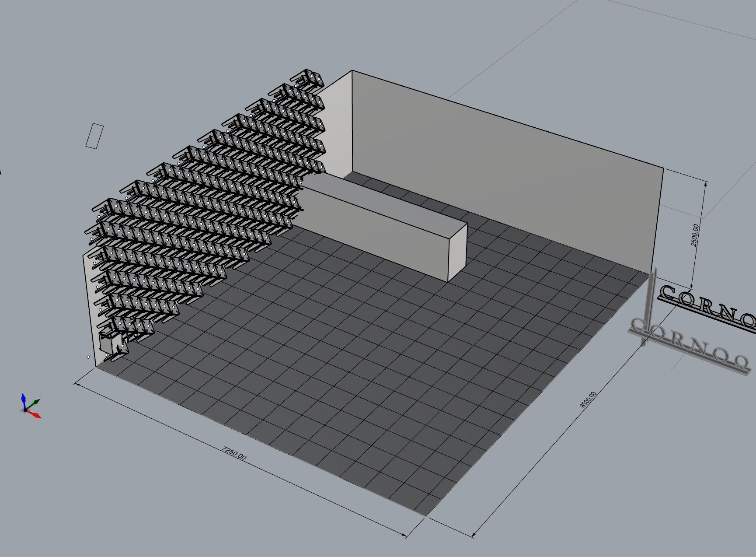Click the white point at the wall's bottom-left corner
The height and width of the screenshot is (557, 756).
click(89, 357)
